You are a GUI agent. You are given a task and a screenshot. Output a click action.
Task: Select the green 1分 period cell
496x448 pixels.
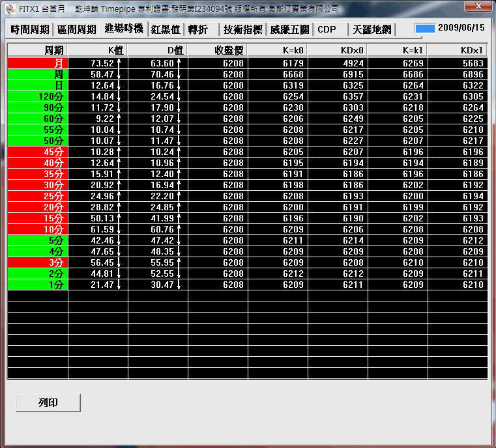click(38, 285)
